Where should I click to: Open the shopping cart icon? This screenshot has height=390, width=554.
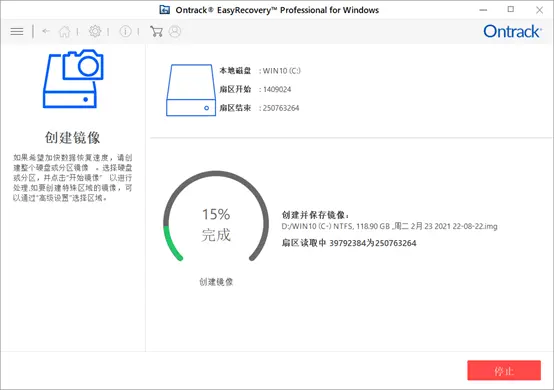pos(156,31)
